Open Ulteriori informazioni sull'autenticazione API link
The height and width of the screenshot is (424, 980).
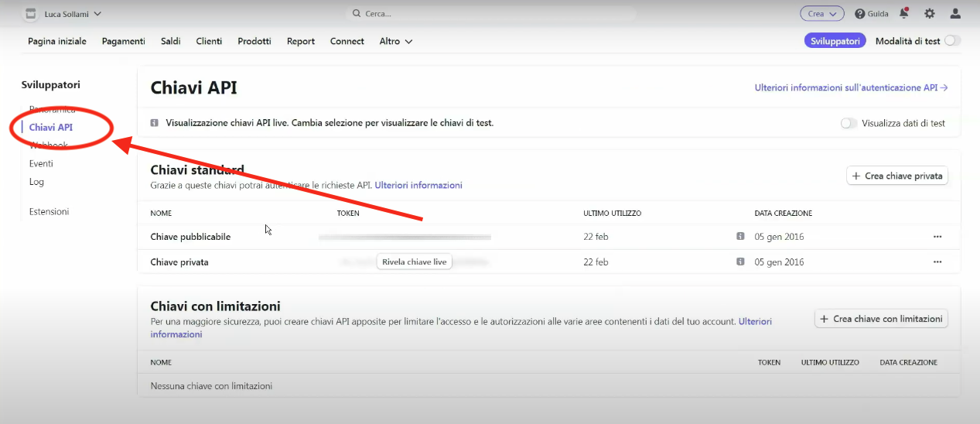pyautogui.click(x=851, y=88)
